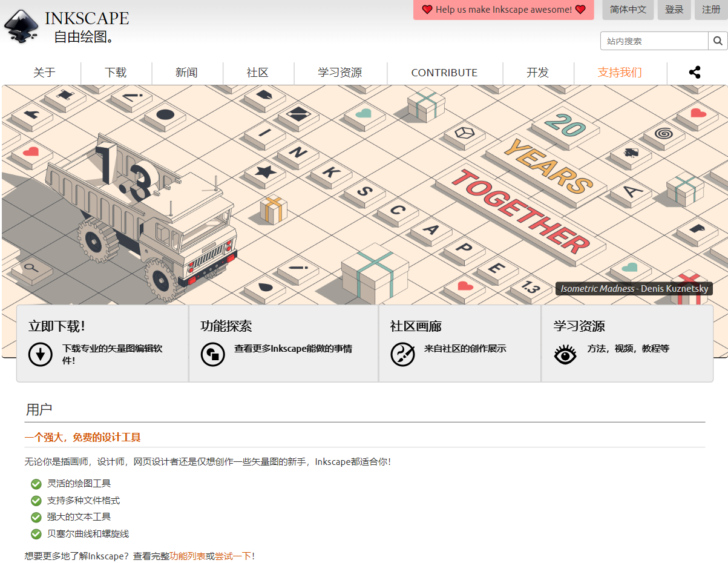Open the 开发 menu
728x563 pixels.
tap(537, 73)
